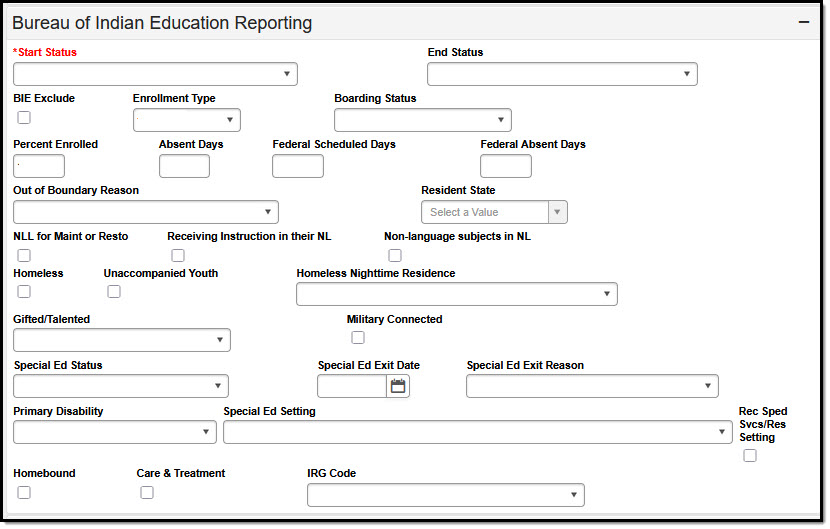Open the Homeless Nighttime Residence dropdown
The width and height of the screenshot is (830, 529).
point(457,294)
